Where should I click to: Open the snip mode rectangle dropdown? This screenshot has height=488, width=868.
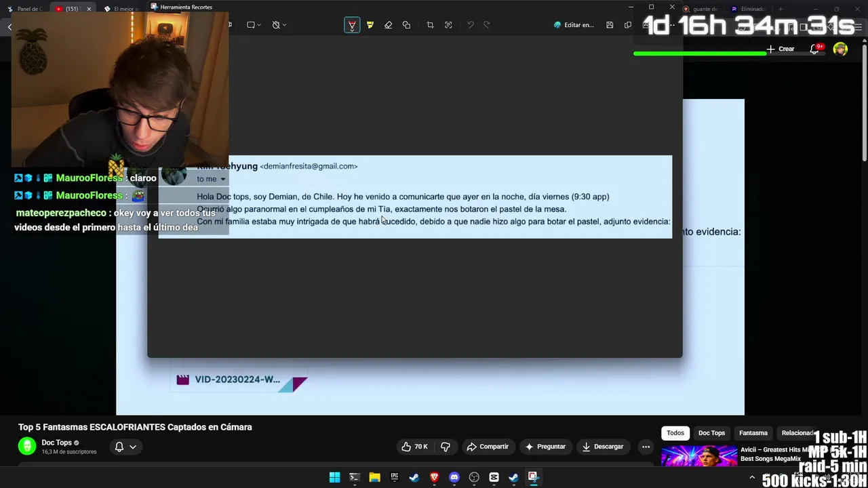click(x=254, y=25)
